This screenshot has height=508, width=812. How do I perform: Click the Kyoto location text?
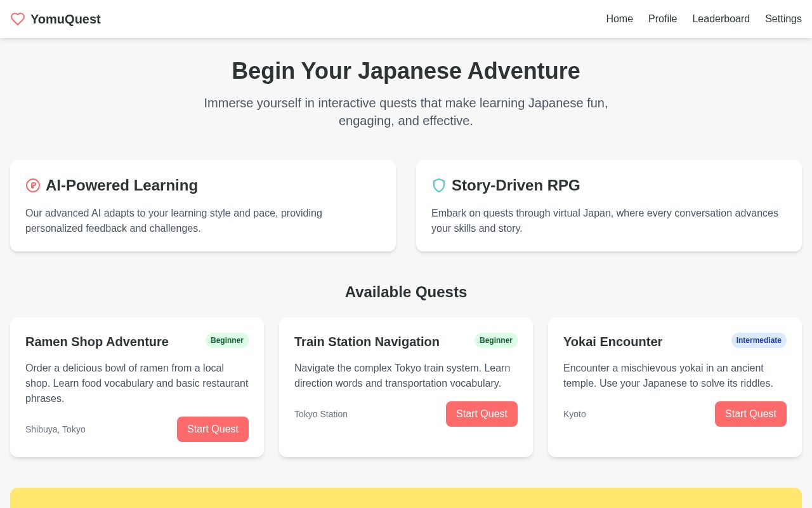(575, 414)
